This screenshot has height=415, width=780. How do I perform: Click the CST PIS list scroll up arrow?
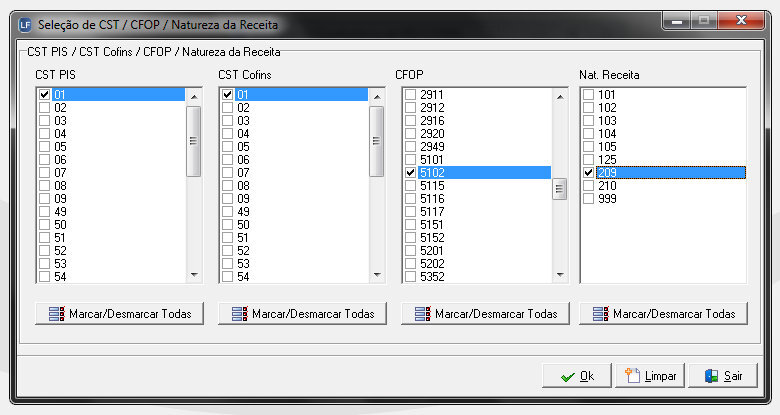coord(194,97)
